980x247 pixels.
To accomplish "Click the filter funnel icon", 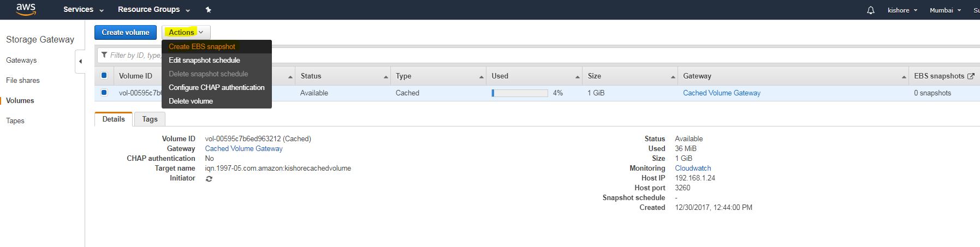I will click(104, 55).
